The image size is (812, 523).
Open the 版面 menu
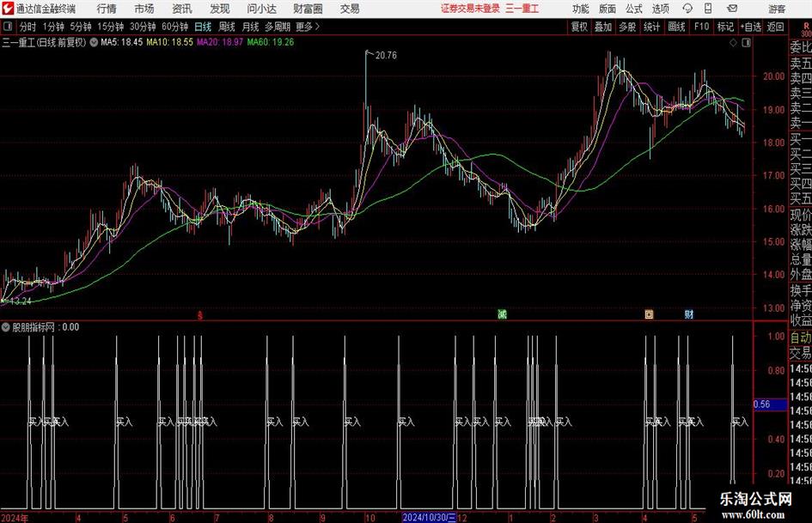(607, 9)
